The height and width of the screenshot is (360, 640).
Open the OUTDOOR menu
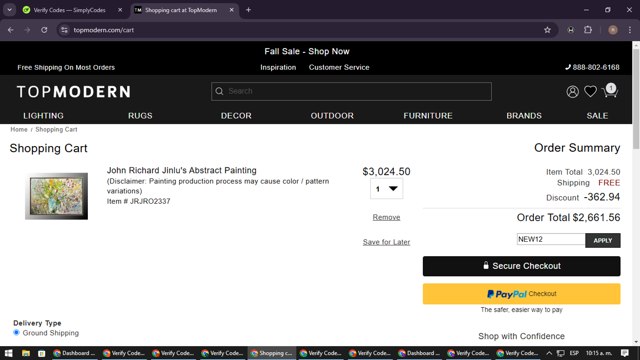pos(332,116)
